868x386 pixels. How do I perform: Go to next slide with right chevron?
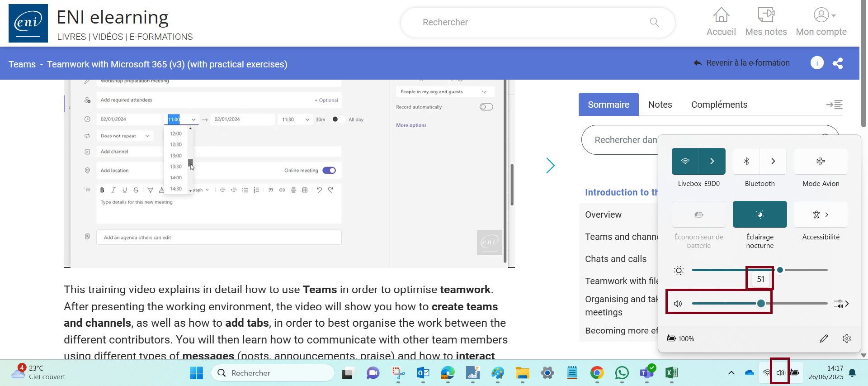(550, 166)
